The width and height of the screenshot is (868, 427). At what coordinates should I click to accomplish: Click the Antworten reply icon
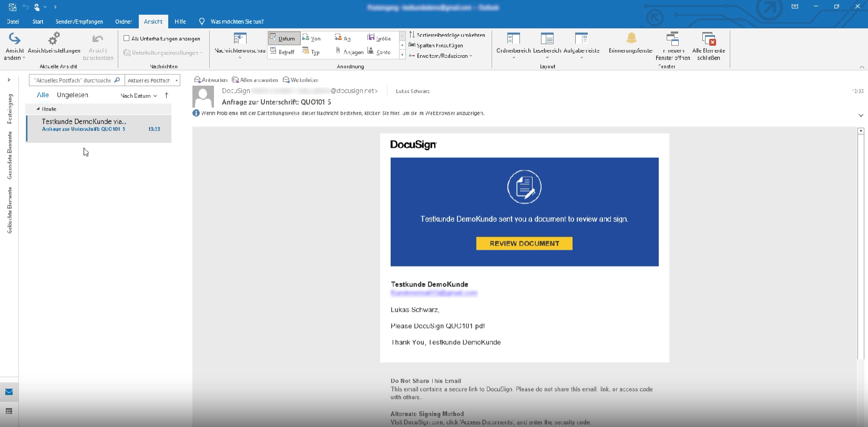[x=198, y=80]
